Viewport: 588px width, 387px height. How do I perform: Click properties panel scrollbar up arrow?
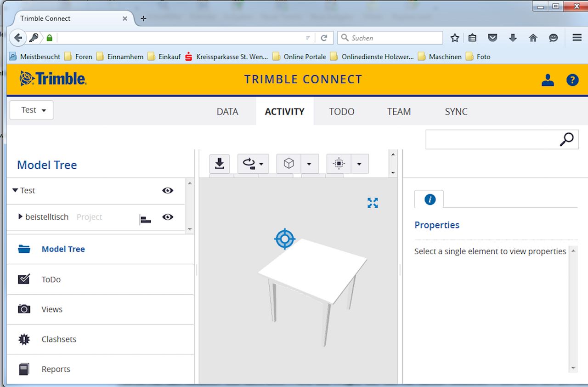tap(573, 251)
